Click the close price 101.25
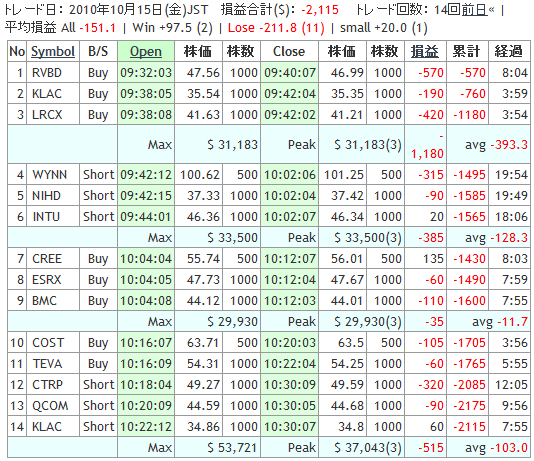 (344, 175)
